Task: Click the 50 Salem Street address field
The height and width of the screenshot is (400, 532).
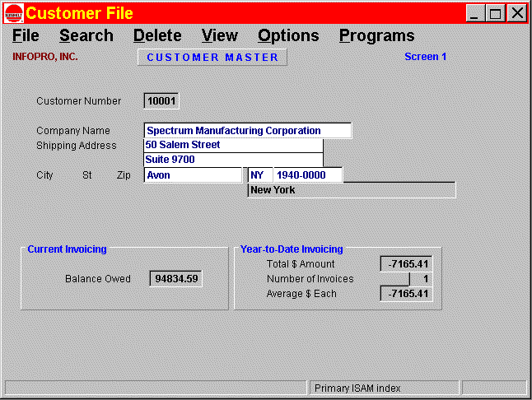Action: pyautogui.click(x=233, y=145)
